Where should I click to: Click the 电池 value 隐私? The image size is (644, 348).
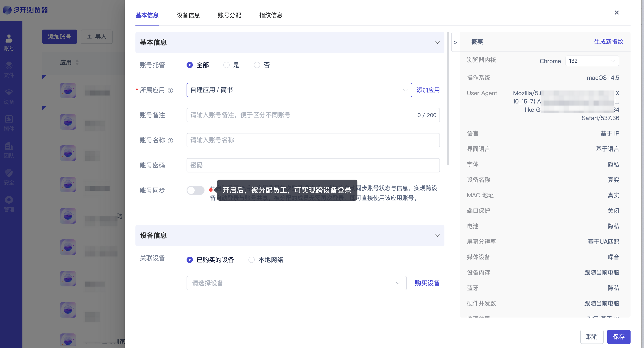613,226
